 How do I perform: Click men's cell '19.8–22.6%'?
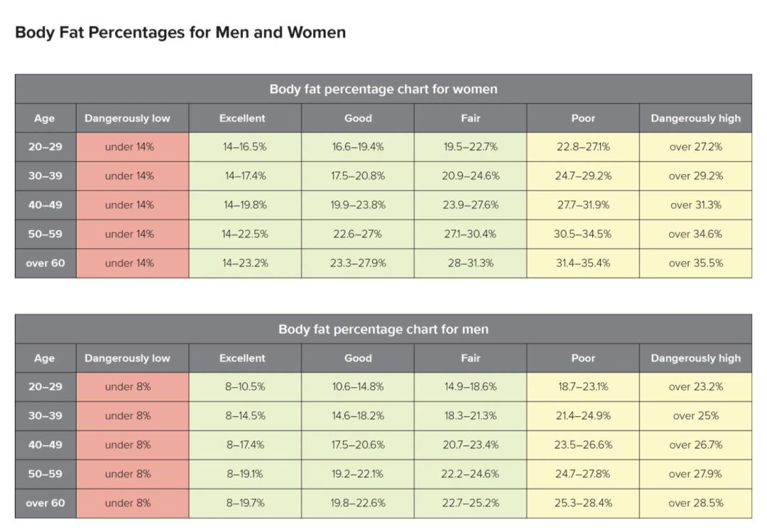[x=358, y=503]
